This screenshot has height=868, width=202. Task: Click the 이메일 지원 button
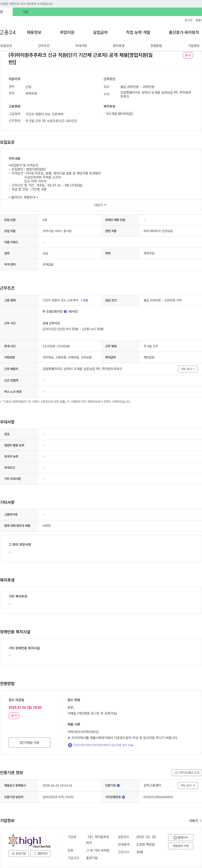click(x=30, y=743)
